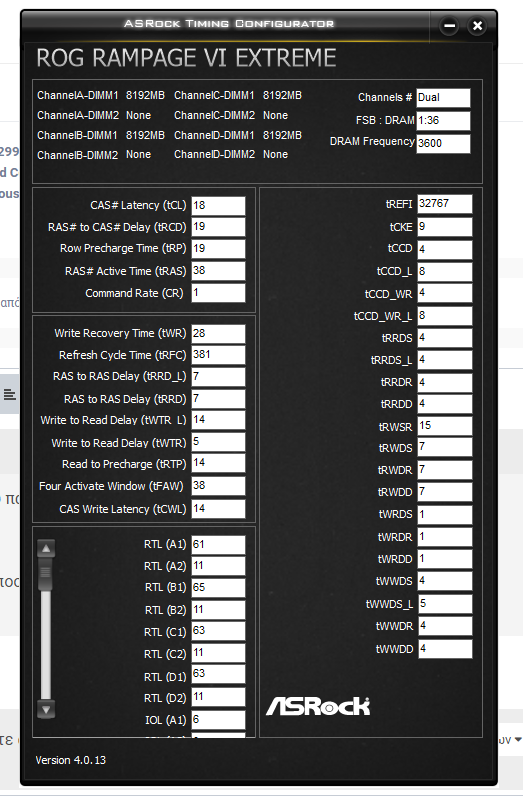Click the tWWDS_L value field showing 5
The height and width of the screenshot is (805, 523).
click(x=444, y=604)
